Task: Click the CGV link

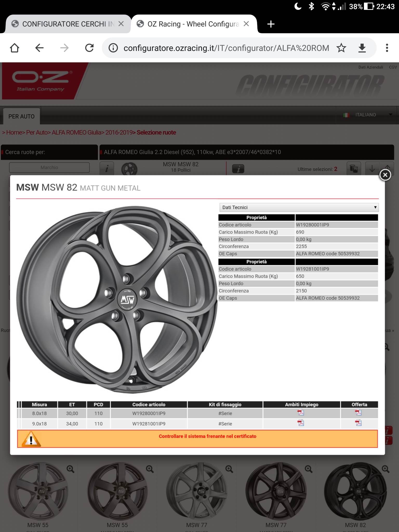Action: coord(393,67)
